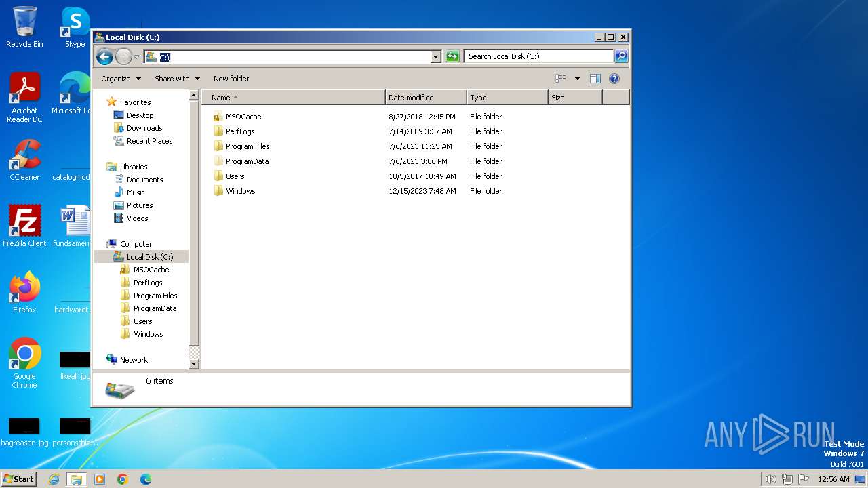Focus the Search Local Disk (C:) field
This screenshot has height=488, width=868.
click(x=539, y=56)
